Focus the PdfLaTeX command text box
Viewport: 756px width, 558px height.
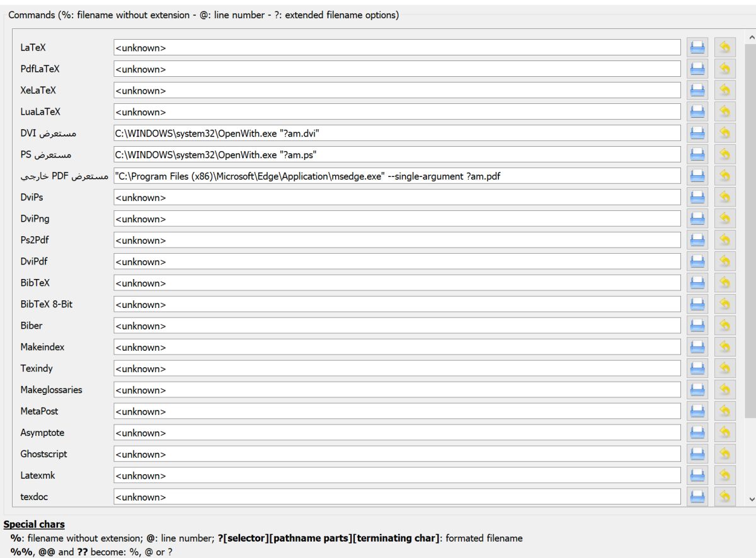(x=398, y=69)
